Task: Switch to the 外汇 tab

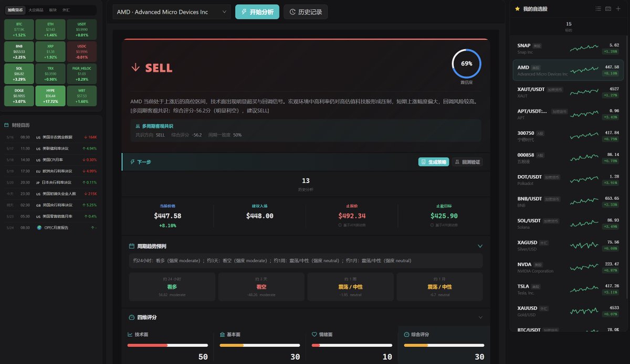Action: tap(66, 10)
